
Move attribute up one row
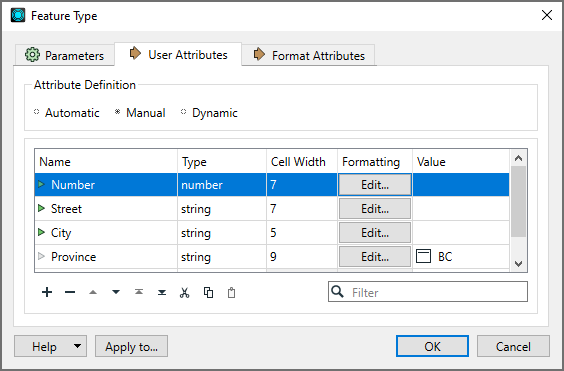point(93,292)
